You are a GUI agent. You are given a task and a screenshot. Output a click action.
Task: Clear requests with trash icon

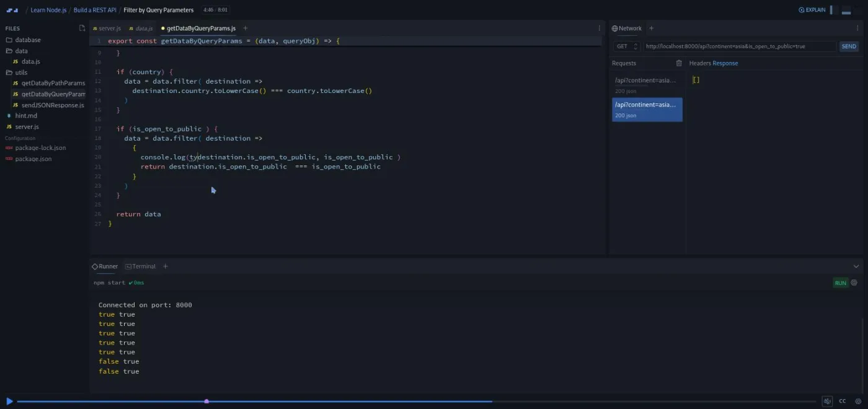679,63
